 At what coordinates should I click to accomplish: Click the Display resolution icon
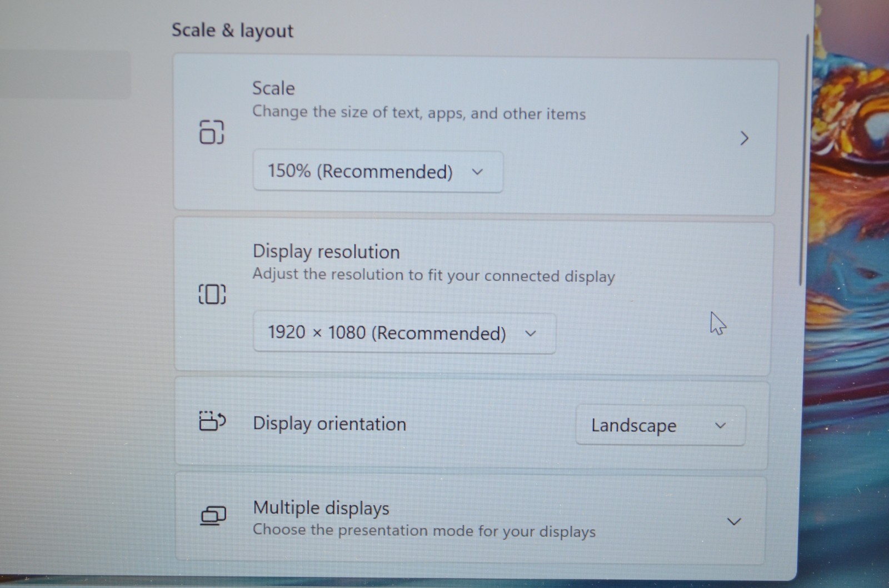[212, 294]
